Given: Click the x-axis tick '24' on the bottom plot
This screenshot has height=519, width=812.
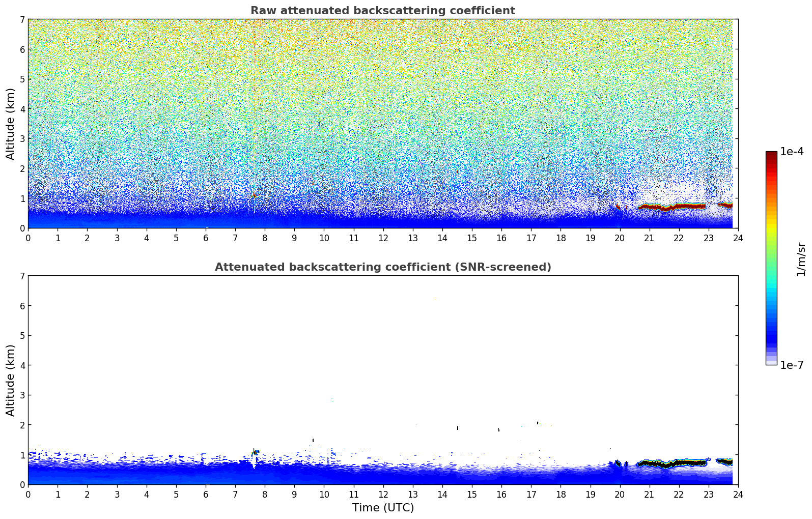Looking at the screenshot, I should 738,494.
